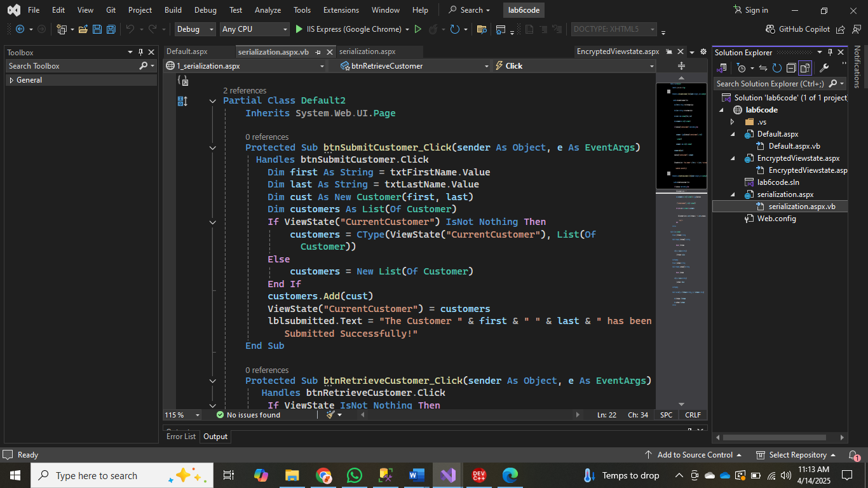Click the Send Feedback person icon
The width and height of the screenshot is (868, 488).
(855, 29)
